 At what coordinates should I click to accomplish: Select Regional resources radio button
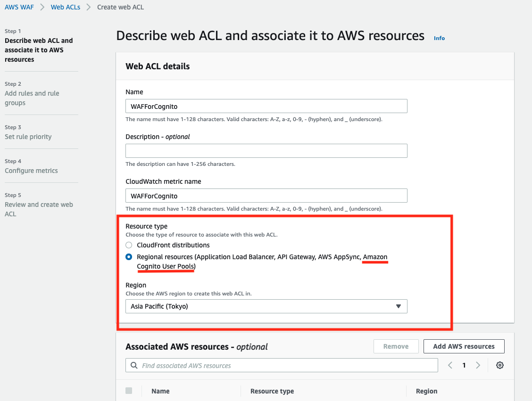129,257
